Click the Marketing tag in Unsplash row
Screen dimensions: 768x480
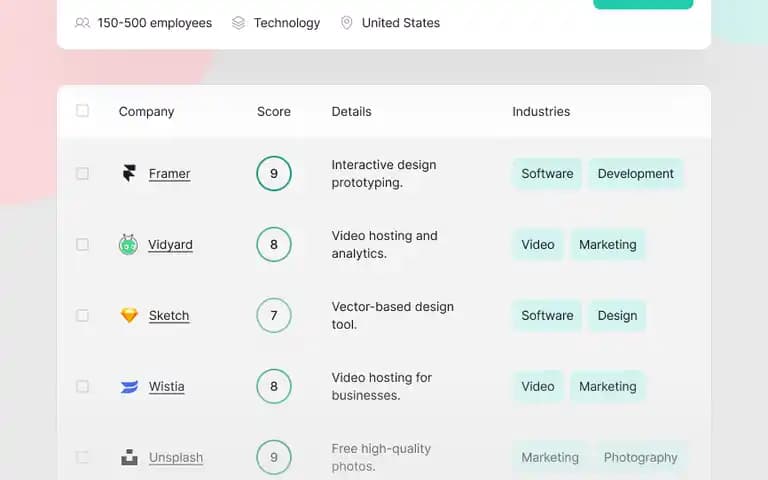[550, 458]
